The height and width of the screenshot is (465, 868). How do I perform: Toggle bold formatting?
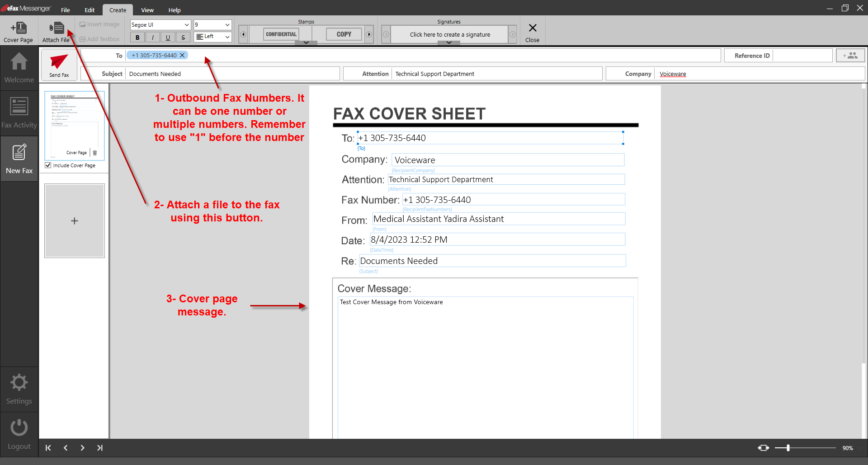click(137, 37)
